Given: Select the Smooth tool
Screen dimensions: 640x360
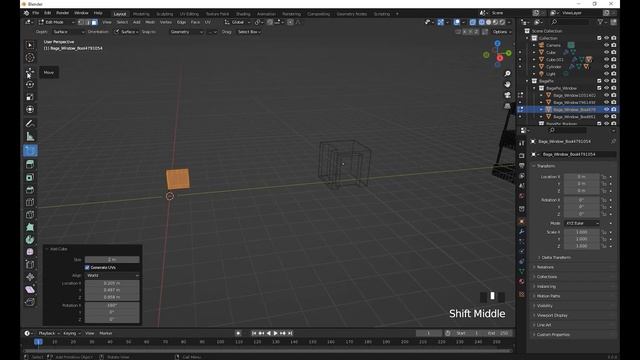Looking at the screenshot, I should (x=30, y=252).
